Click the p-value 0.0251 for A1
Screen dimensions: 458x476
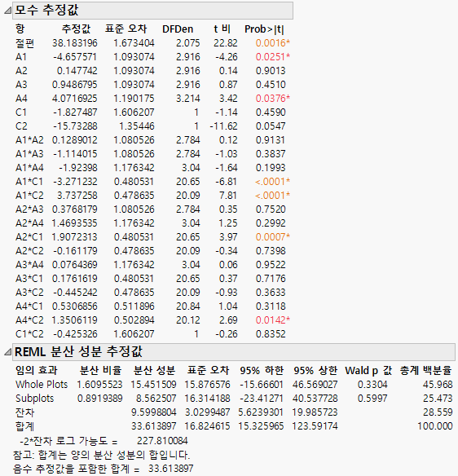pos(272,57)
